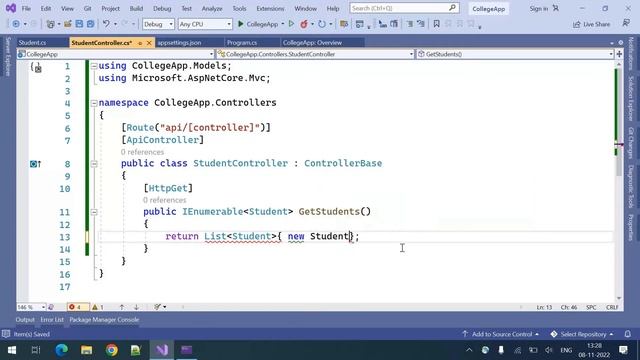Click the navigate backward toolbar icon
640x360 pixels.
click(16, 24)
